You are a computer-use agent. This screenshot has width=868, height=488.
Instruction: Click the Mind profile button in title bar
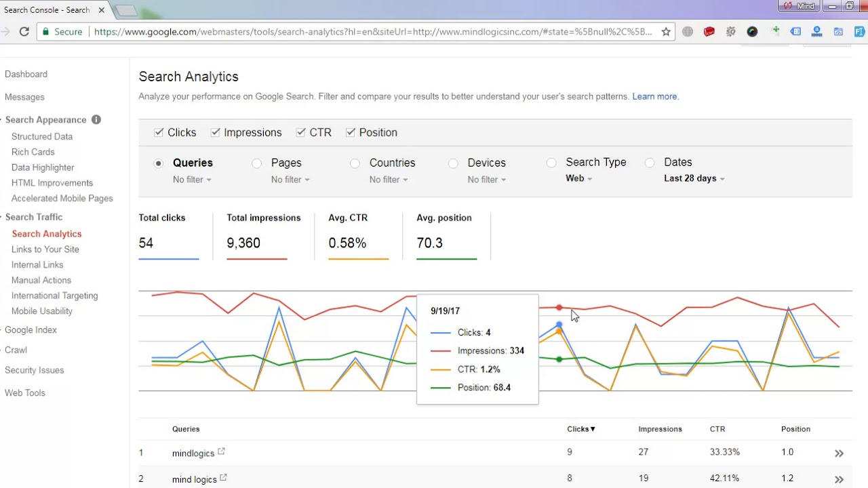tap(800, 5)
